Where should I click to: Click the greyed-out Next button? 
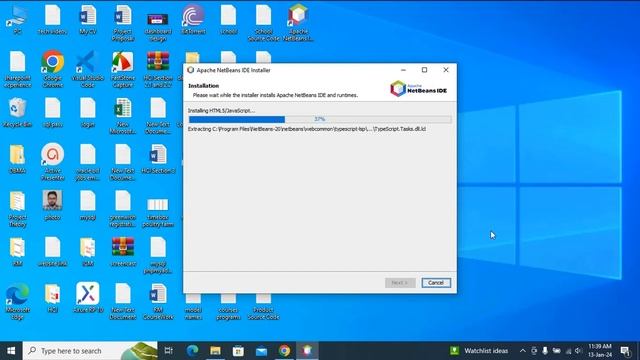pos(400,282)
